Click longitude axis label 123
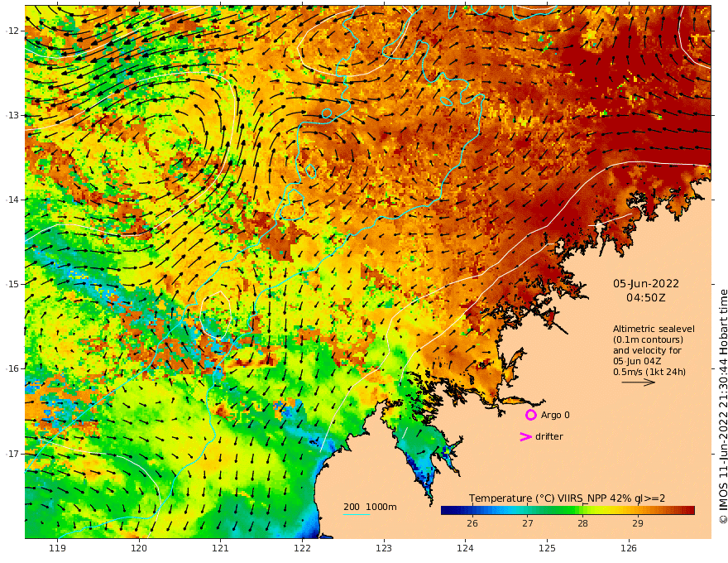 [384, 548]
